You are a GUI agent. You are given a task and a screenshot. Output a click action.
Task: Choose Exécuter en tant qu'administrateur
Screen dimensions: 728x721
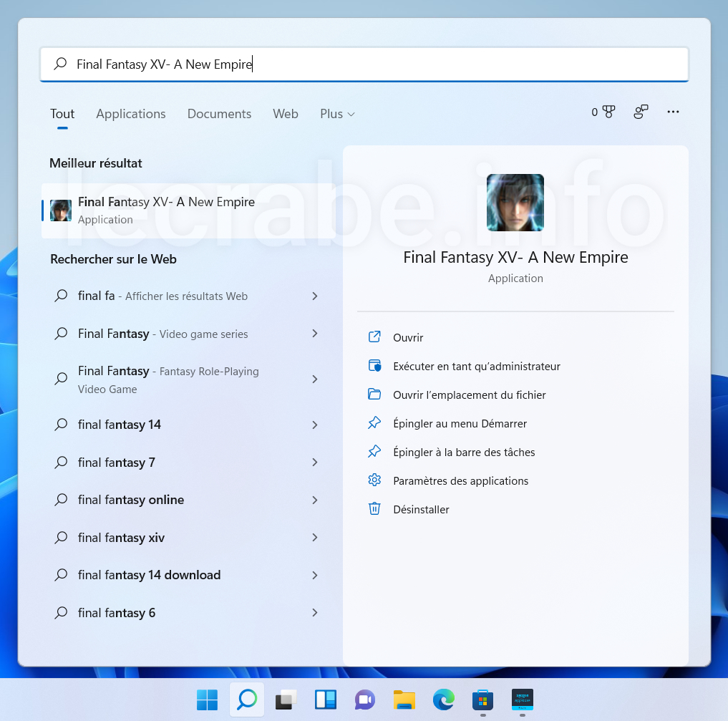click(x=476, y=367)
